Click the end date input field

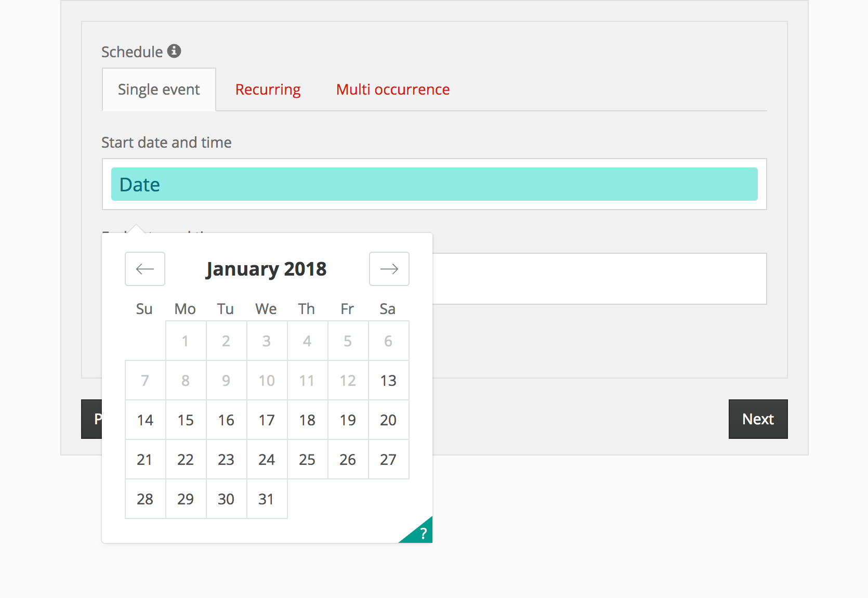599,279
